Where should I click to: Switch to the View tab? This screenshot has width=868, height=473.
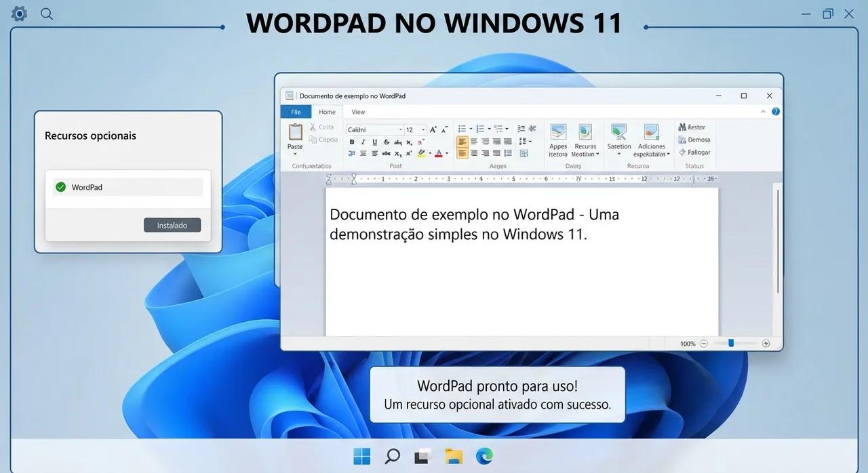(358, 112)
